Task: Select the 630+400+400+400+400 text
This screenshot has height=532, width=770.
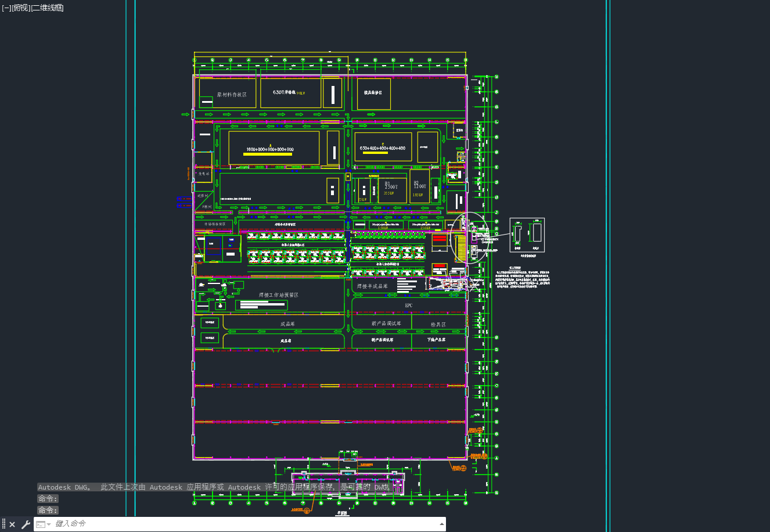Action: coord(383,149)
